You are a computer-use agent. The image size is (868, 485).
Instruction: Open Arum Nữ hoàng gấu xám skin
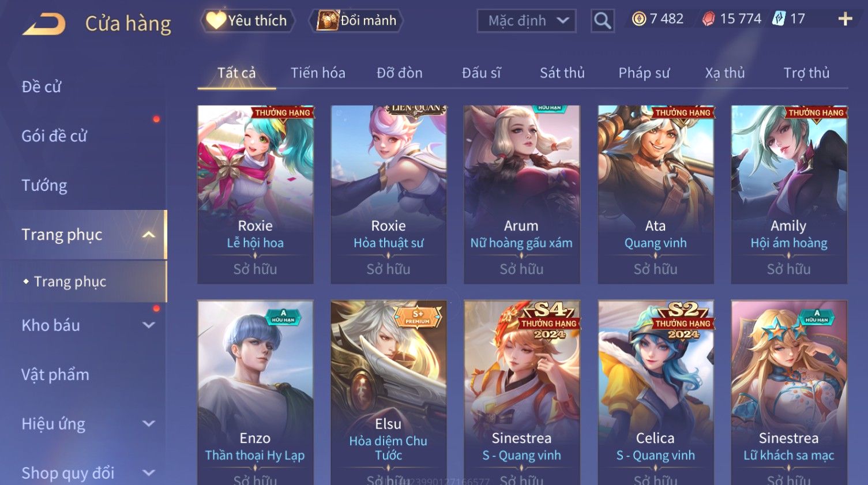coord(521,194)
